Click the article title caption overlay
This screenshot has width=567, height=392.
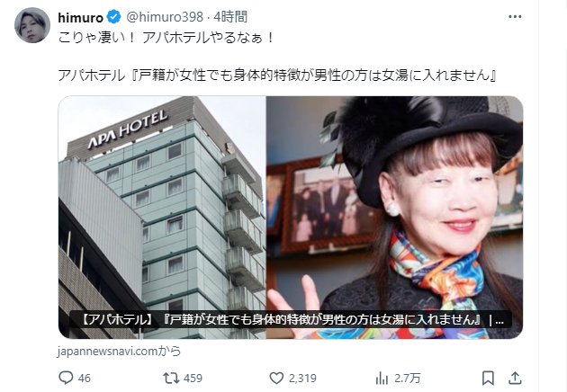click(291, 320)
